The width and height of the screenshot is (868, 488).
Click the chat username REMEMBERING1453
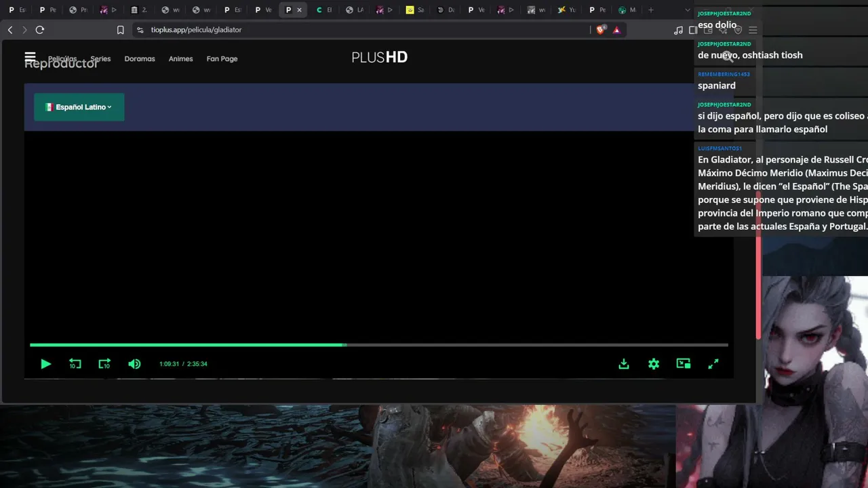724,74
